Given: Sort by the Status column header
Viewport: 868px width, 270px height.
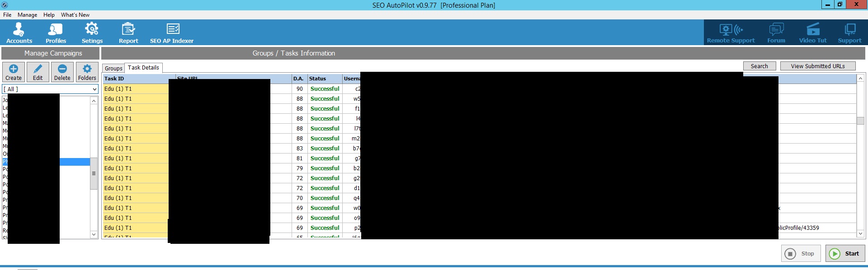Looking at the screenshot, I should tap(325, 79).
